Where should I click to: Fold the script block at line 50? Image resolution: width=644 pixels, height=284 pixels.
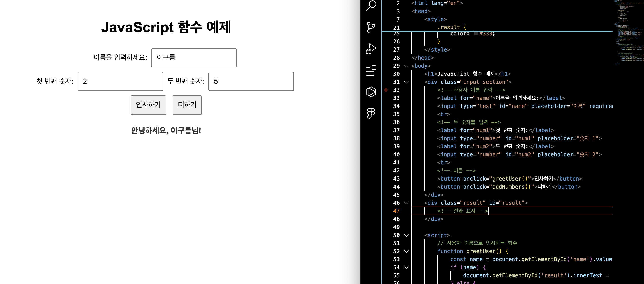[406, 235]
